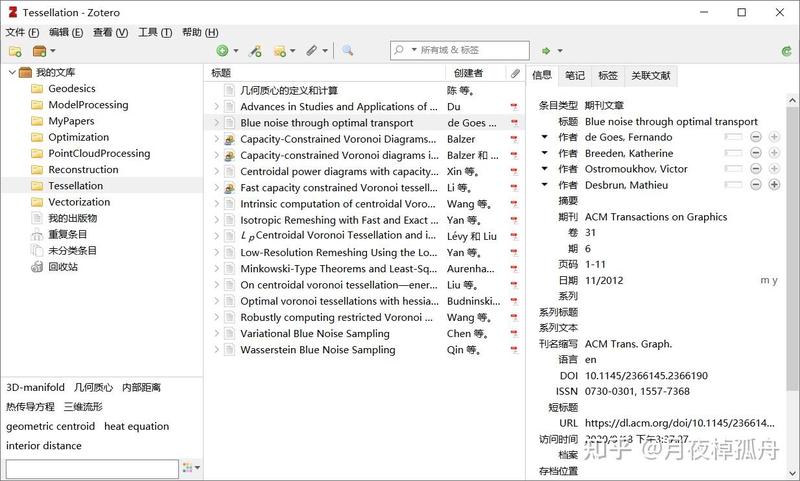The image size is (800, 481).
Task: Open New Note dropdown arrow
Action: [292, 50]
